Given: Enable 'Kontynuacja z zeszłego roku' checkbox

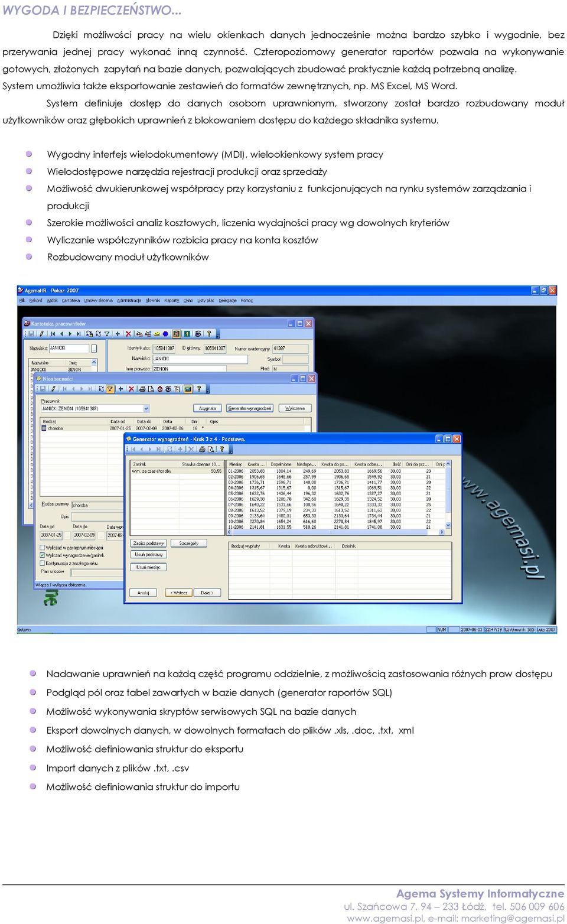Looking at the screenshot, I should pos(43,563).
